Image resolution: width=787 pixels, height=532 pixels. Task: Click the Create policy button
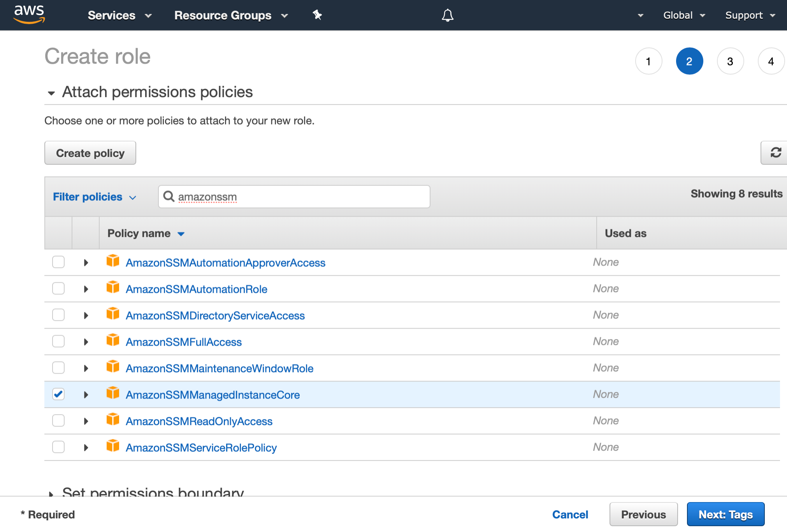click(x=90, y=152)
